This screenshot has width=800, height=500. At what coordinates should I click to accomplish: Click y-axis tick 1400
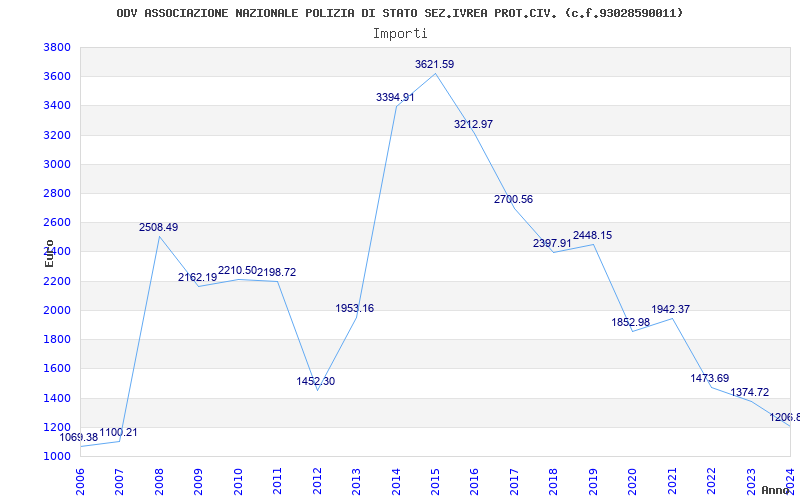57,398
